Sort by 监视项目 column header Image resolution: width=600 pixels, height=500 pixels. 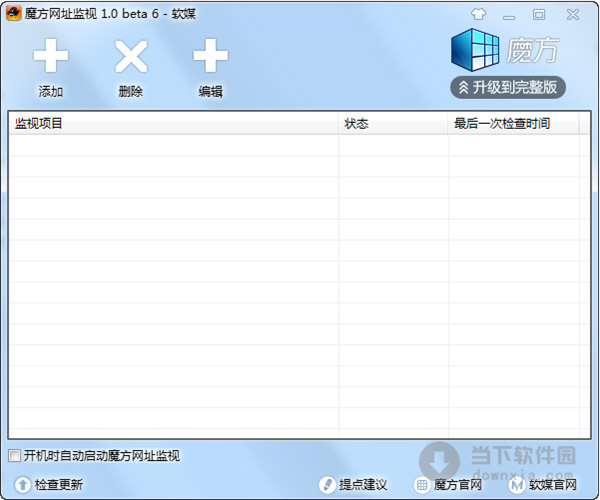click(x=173, y=124)
